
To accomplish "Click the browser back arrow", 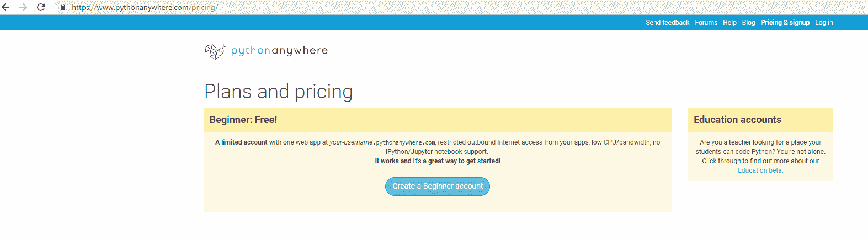I will pos(6,7).
